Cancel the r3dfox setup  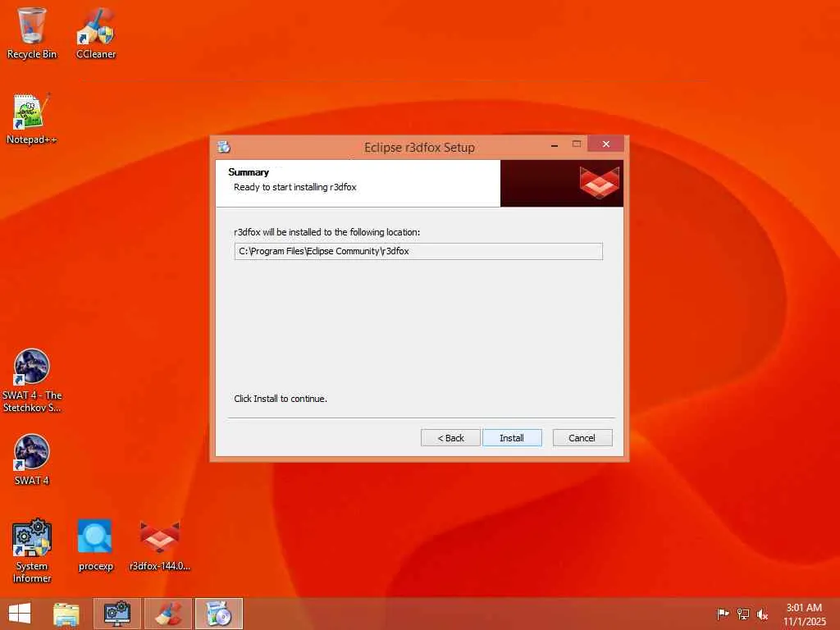click(582, 438)
